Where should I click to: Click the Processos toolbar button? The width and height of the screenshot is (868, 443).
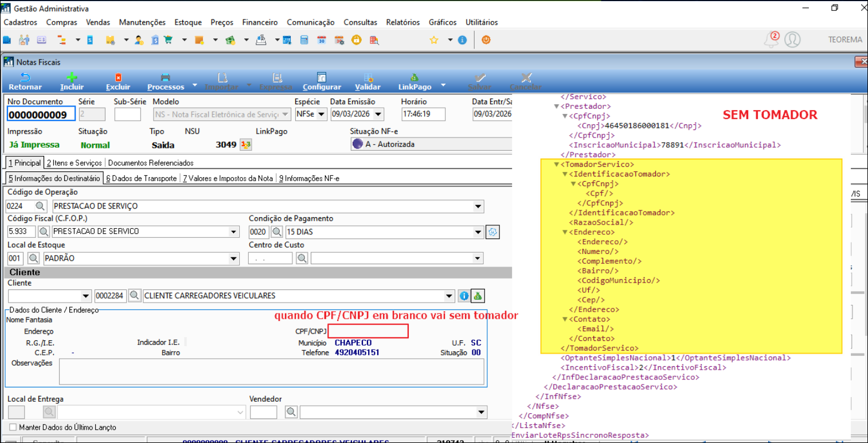[166, 81]
